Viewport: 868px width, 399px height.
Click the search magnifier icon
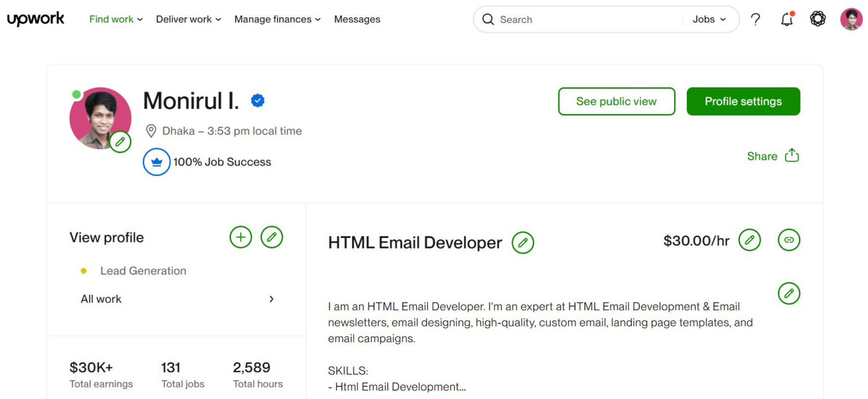[488, 19]
